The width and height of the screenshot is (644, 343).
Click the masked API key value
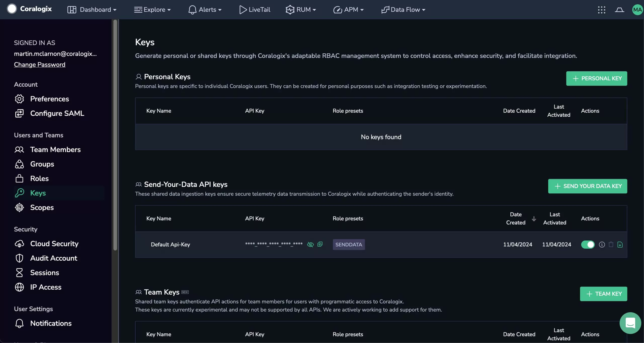click(x=274, y=244)
